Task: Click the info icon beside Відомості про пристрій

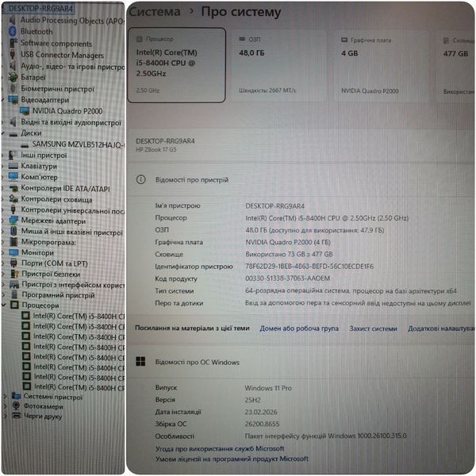Action: 141,180
